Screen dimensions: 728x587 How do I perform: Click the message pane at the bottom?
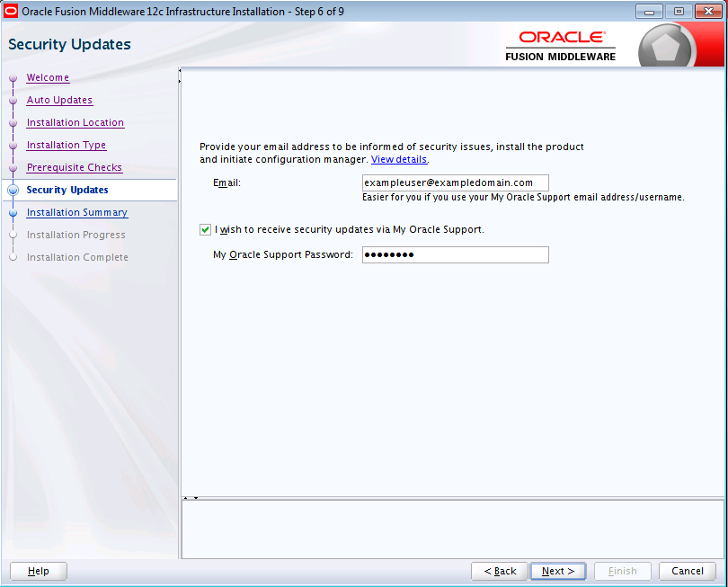click(453, 529)
